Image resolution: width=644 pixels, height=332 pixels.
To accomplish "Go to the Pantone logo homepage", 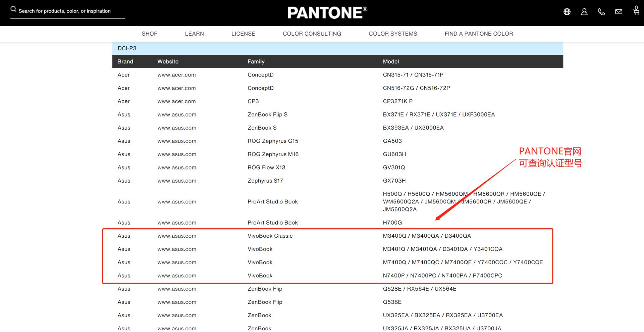I will pyautogui.click(x=327, y=13).
